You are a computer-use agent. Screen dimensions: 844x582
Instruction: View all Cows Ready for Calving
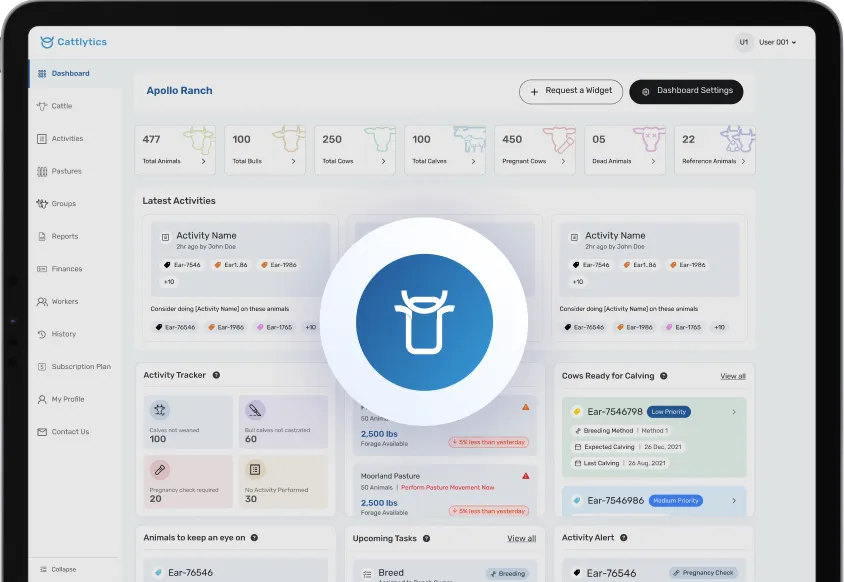tap(733, 376)
